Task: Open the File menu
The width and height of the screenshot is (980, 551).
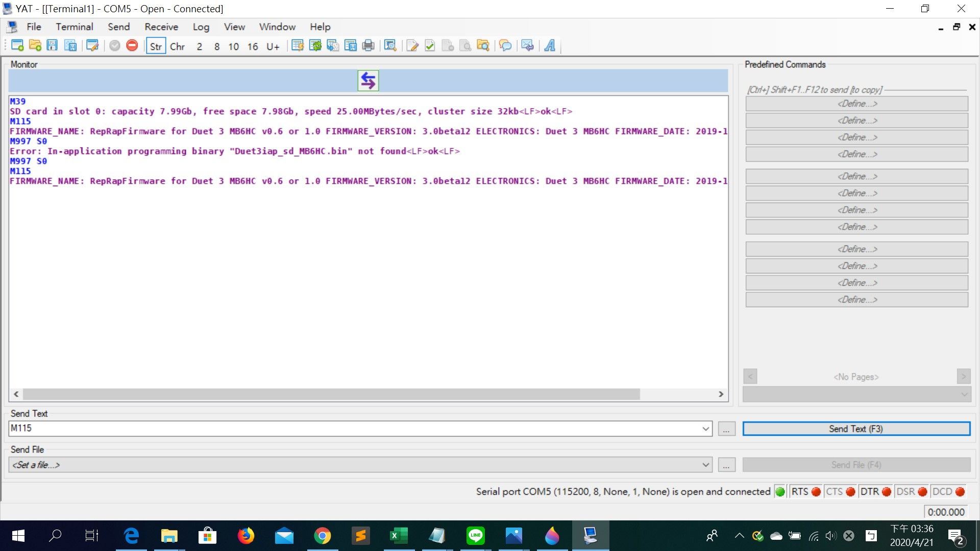Action: 34,27
